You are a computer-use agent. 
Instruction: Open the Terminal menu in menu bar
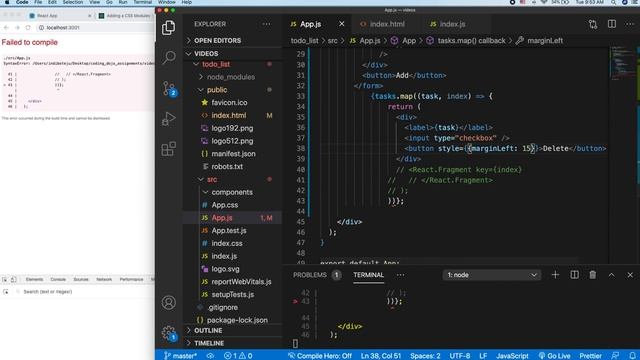pyautogui.click(x=142, y=2)
